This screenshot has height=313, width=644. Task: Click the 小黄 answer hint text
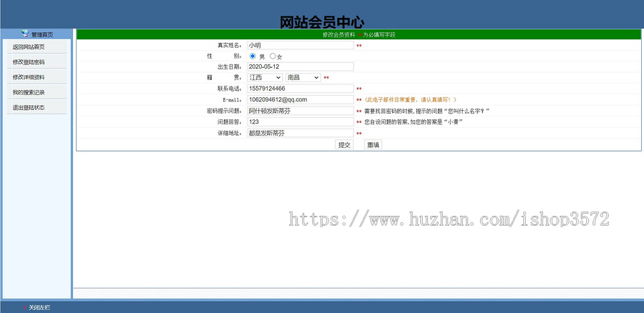(x=414, y=122)
